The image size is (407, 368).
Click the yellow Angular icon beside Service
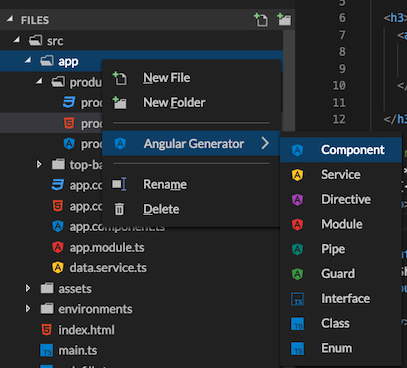coord(297,175)
